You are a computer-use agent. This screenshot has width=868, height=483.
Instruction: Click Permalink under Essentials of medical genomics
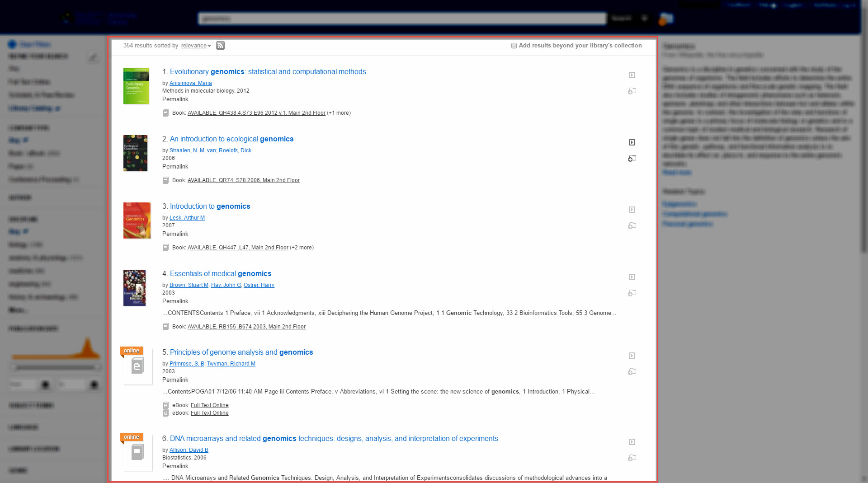pyautogui.click(x=175, y=301)
